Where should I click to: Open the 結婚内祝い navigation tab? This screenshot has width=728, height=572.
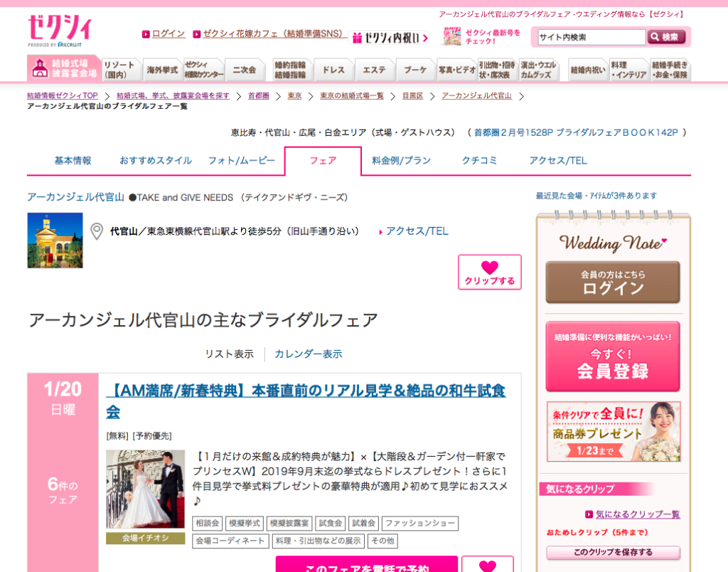(x=588, y=70)
